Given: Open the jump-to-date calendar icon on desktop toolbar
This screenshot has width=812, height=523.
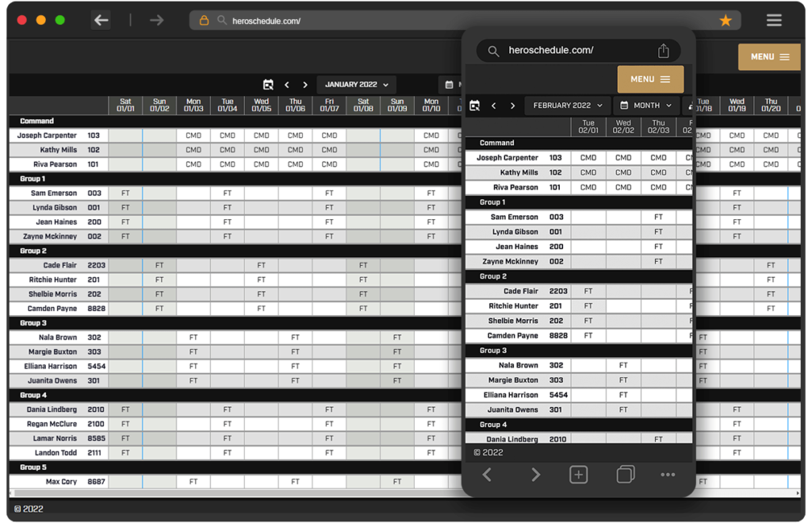Looking at the screenshot, I should click(268, 85).
